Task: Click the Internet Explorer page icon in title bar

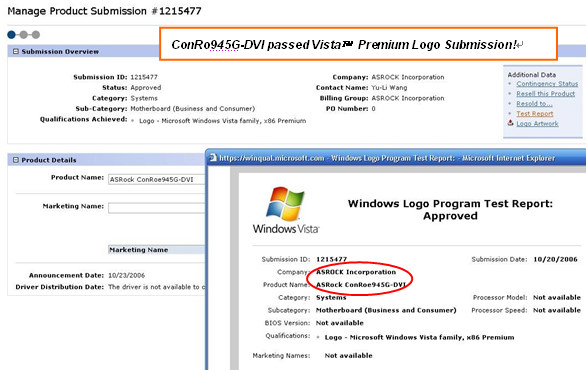Action: (213, 158)
